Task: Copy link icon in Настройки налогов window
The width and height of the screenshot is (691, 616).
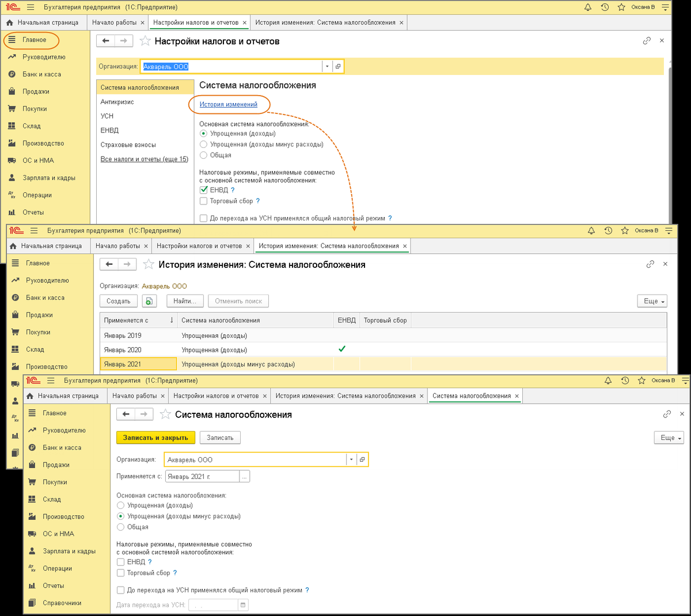Action: pos(647,41)
